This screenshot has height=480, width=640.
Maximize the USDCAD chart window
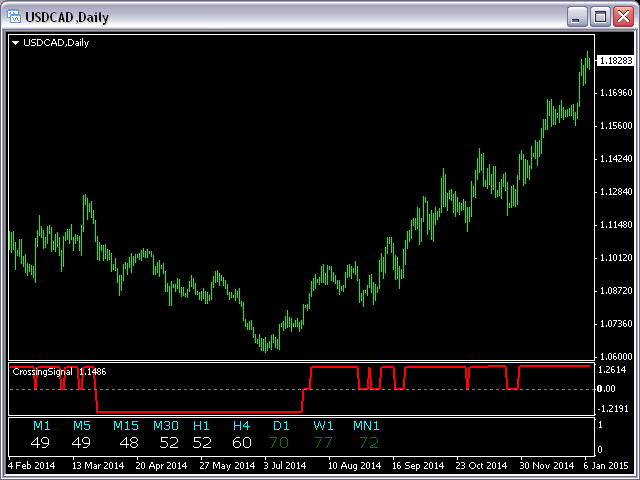[x=600, y=17]
